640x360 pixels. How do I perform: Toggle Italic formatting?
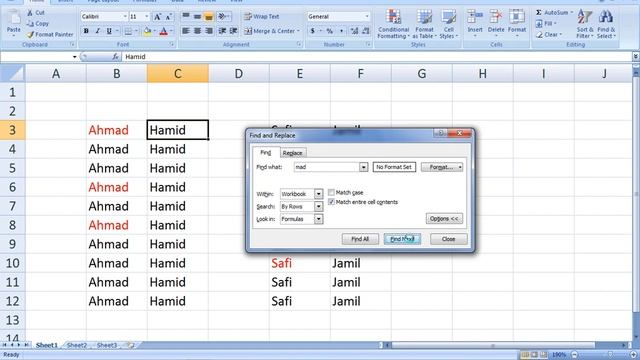[98, 31]
